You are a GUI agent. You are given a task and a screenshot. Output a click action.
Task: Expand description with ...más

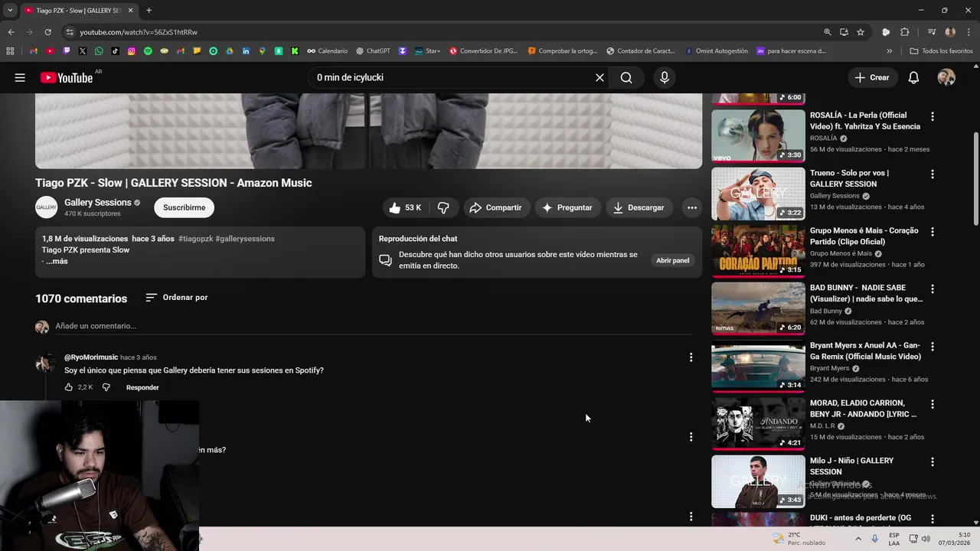click(57, 261)
